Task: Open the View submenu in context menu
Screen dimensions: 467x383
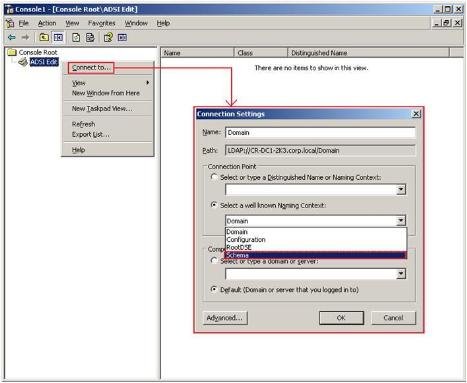Action: (x=108, y=83)
